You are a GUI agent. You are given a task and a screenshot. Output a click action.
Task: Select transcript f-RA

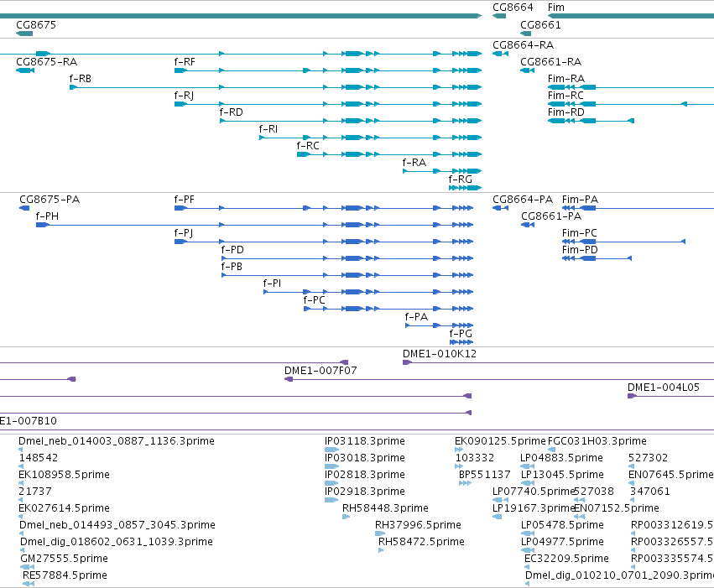pos(414,163)
